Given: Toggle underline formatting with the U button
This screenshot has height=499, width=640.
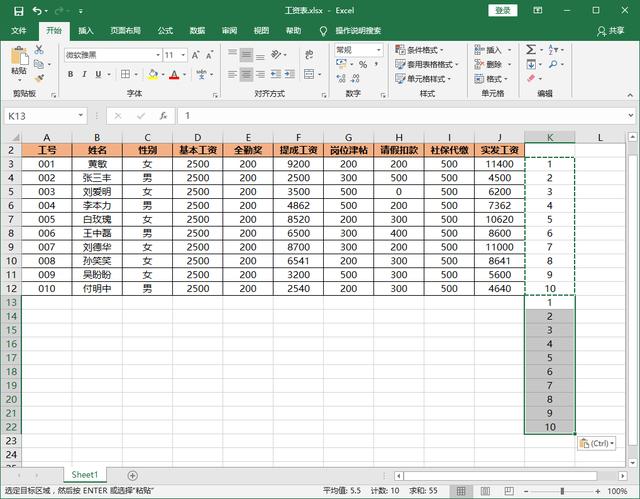Looking at the screenshot, I should coord(98,75).
